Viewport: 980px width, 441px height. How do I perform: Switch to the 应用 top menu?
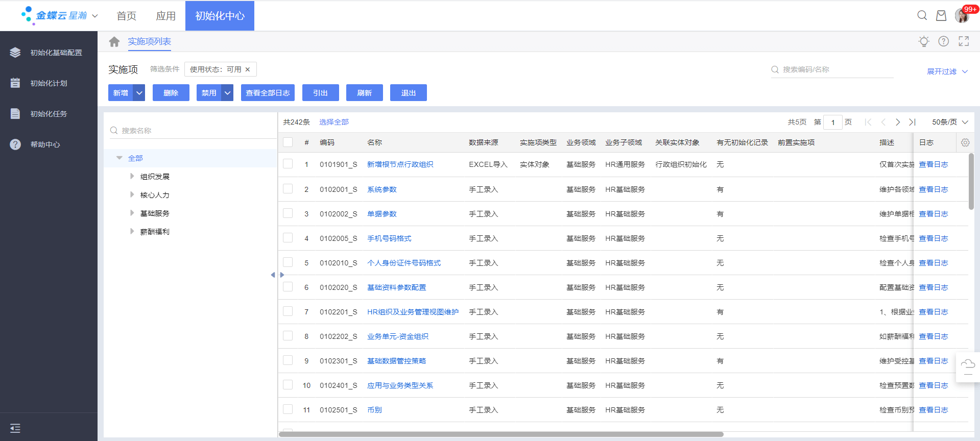tap(165, 16)
